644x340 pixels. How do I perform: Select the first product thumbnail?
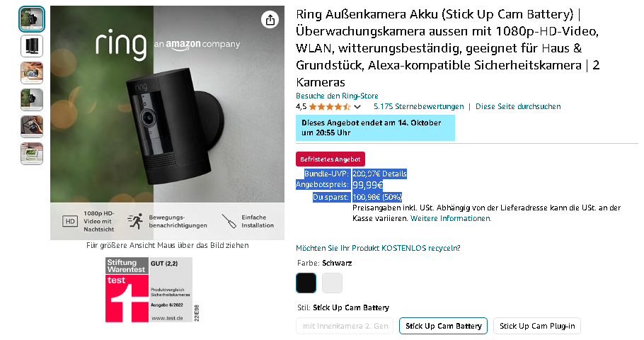pos(32,19)
